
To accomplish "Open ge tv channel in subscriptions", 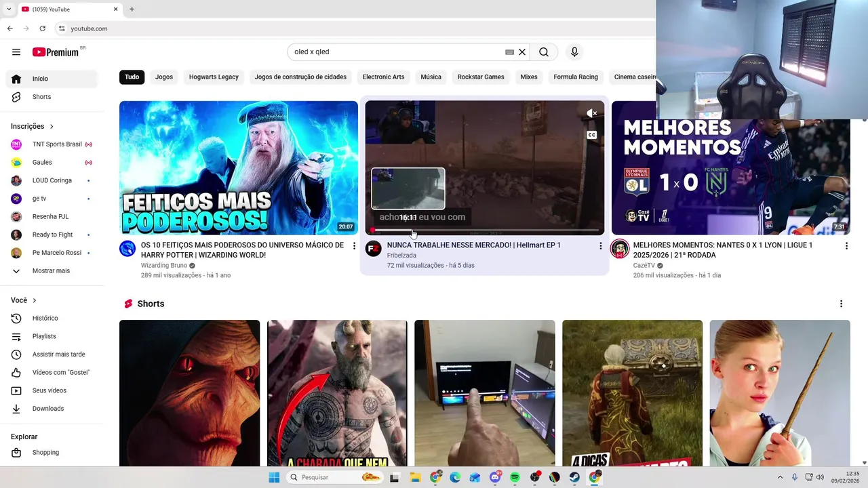I will 52,199.
